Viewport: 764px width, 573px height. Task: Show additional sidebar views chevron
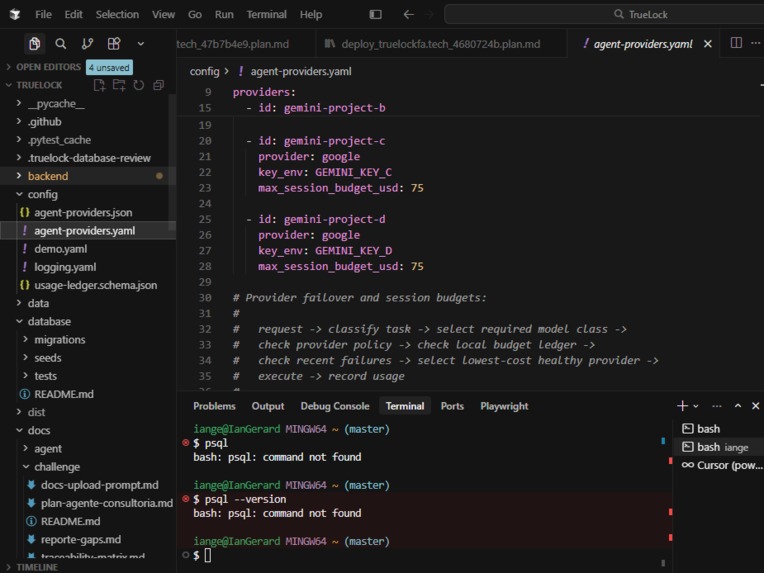141,44
